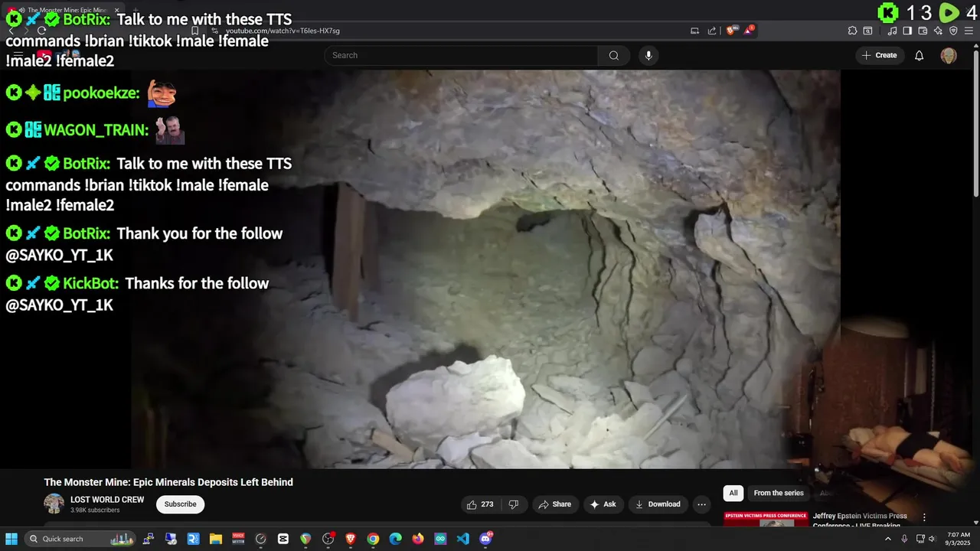Image resolution: width=980 pixels, height=551 pixels.
Task: Open the Ask AI button
Action: click(x=603, y=504)
